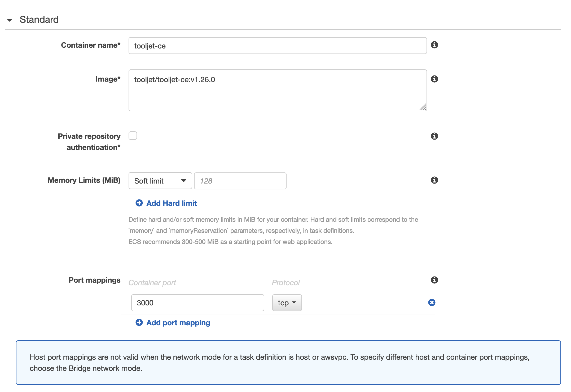Show info for Private repository authentication
This screenshot has height=392, width=571.
coord(434,136)
